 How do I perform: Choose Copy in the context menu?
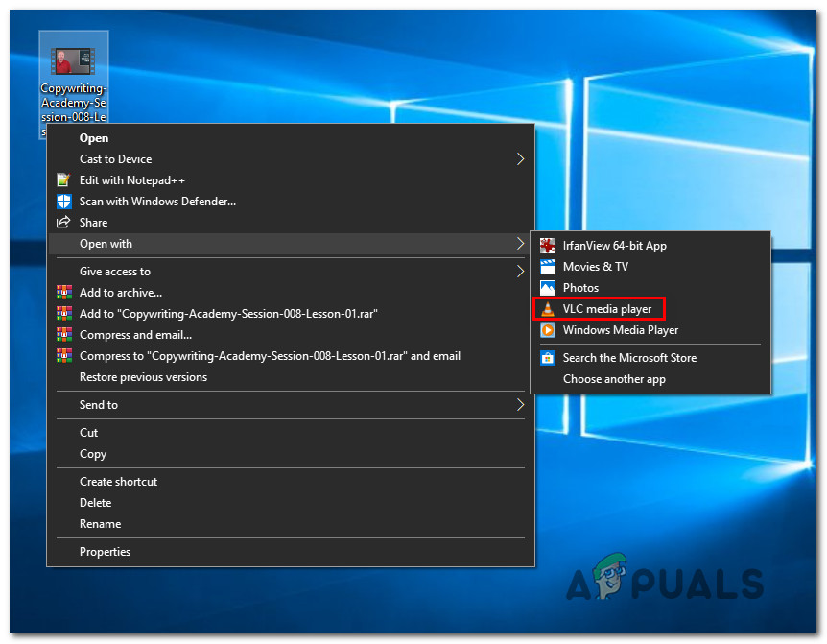click(x=291, y=454)
